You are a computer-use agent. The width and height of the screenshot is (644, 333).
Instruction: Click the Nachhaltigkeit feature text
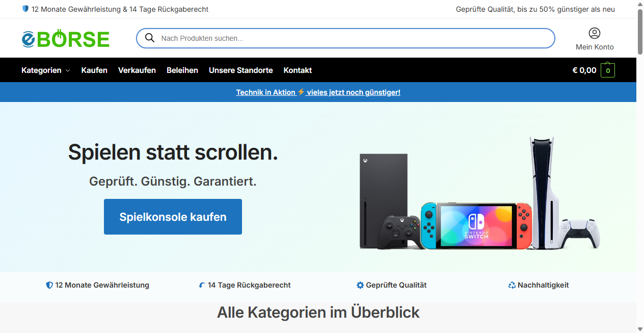pos(543,285)
